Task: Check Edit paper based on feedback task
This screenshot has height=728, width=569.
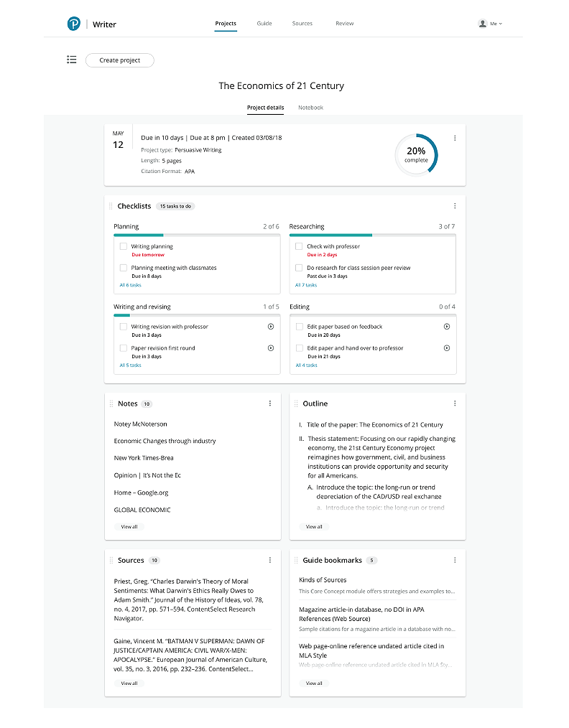Action: coord(300,327)
